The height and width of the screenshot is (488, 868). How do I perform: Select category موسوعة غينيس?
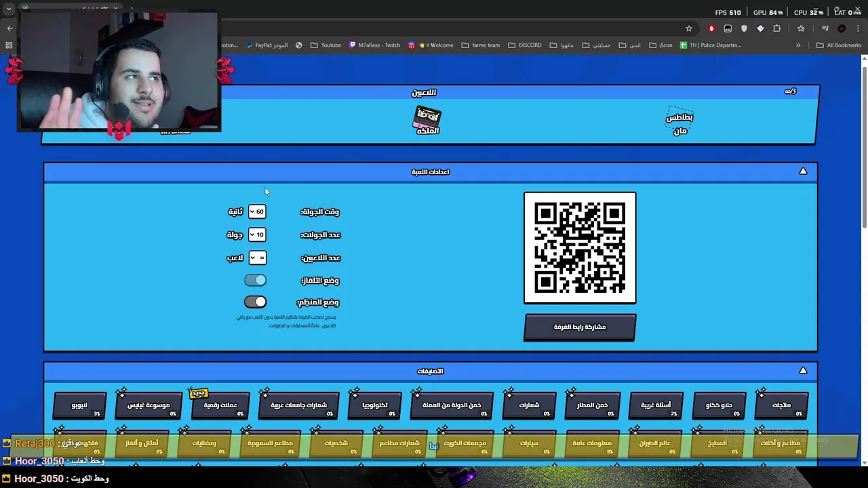click(x=149, y=405)
